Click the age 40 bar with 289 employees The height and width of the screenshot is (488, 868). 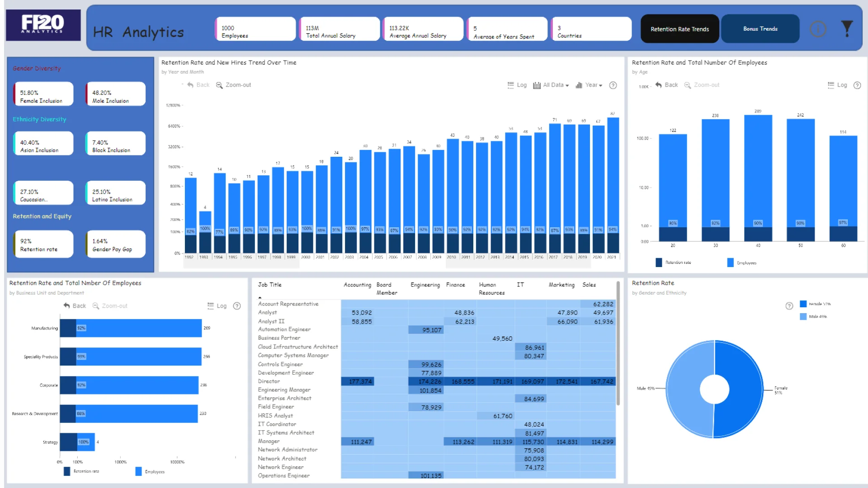pyautogui.click(x=758, y=171)
